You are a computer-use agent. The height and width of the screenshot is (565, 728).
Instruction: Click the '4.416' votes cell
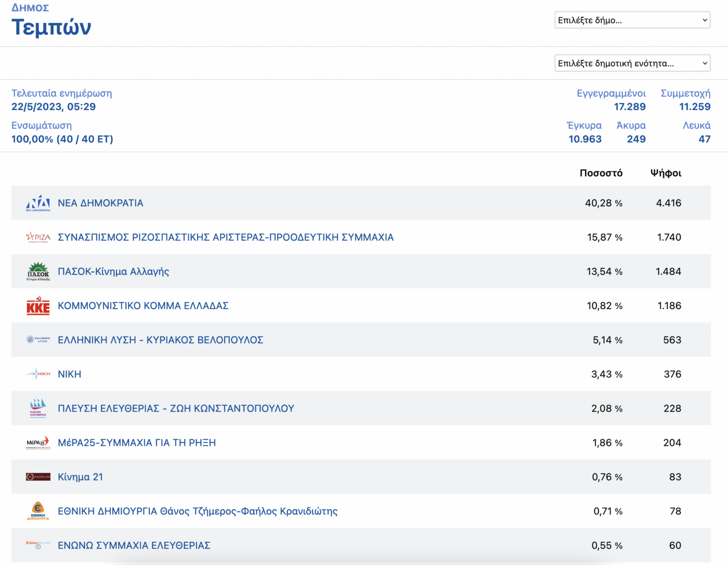669,203
